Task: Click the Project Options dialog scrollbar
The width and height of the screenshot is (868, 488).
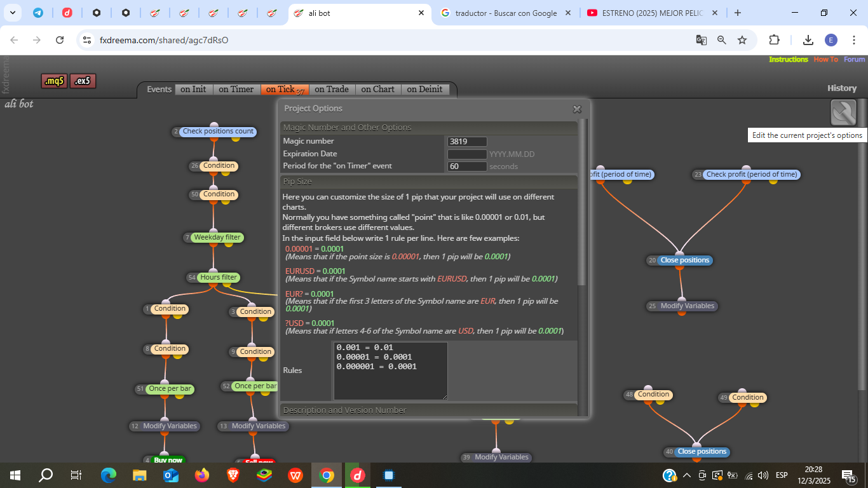Action: pyautogui.click(x=583, y=202)
